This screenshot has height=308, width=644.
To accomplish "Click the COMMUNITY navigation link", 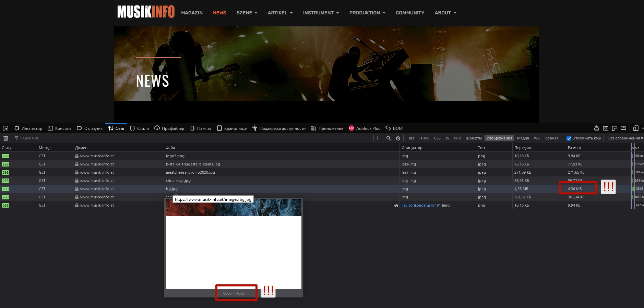I will [x=410, y=13].
